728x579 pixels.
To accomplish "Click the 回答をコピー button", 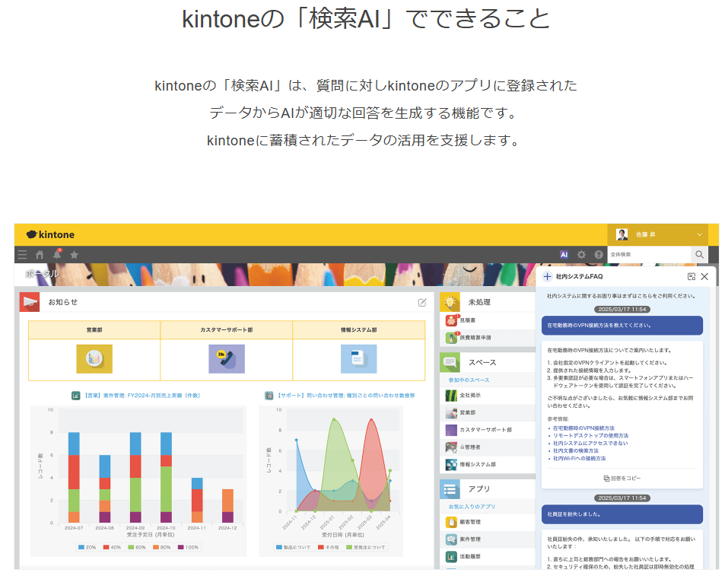I will tap(622, 479).
